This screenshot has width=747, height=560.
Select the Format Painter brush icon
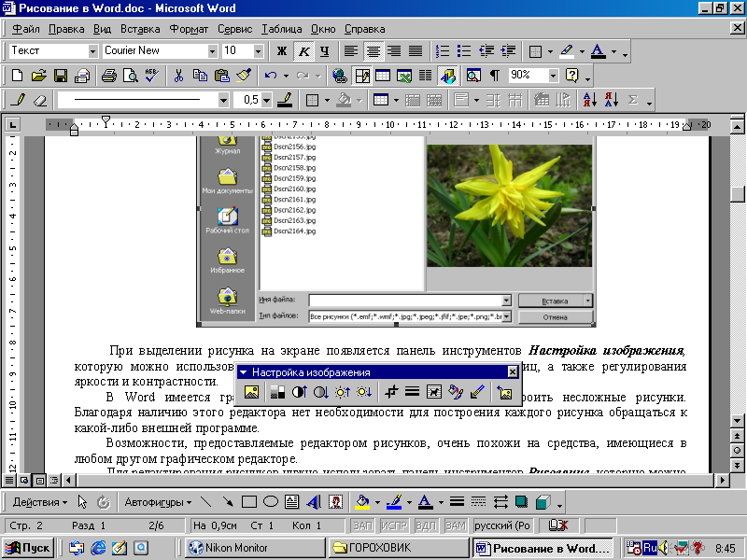[x=244, y=76]
